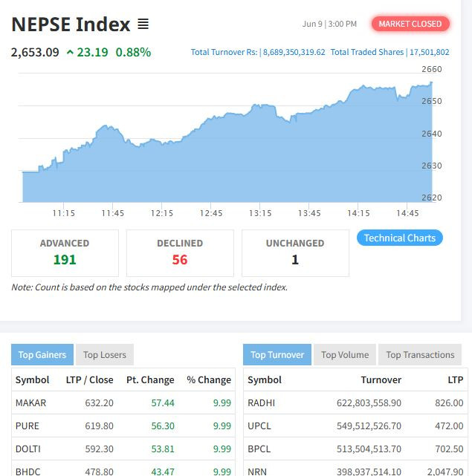Click the Declined count card showing 56
This screenshot has height=476, width=472.
(x=180, y=252)
